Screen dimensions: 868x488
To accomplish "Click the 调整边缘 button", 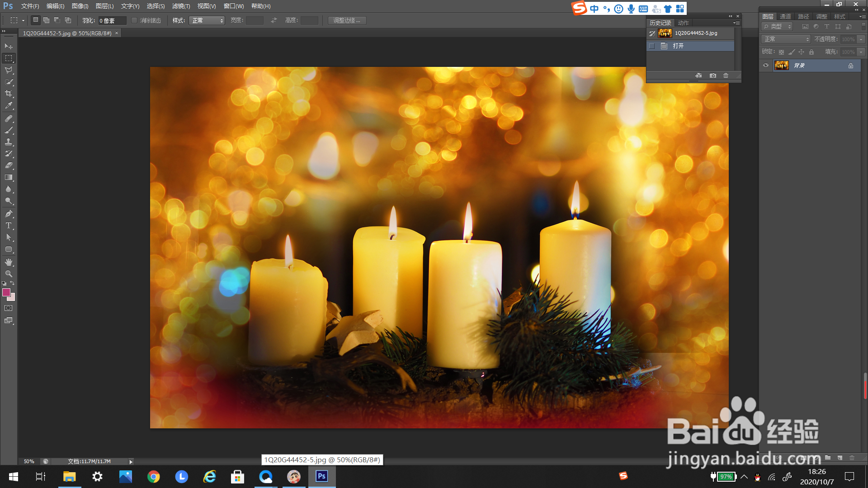I will [347, 20].
